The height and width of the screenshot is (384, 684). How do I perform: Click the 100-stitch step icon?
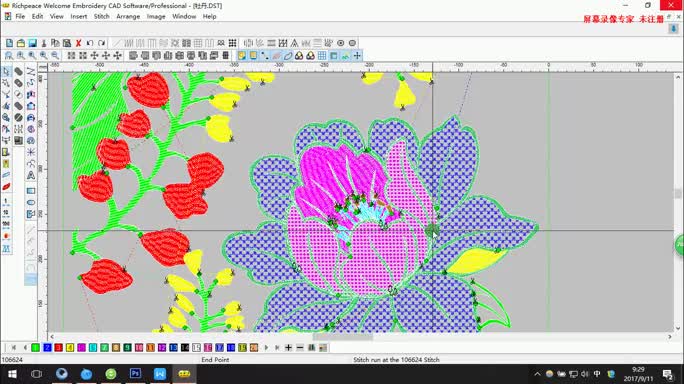[6, 225]
